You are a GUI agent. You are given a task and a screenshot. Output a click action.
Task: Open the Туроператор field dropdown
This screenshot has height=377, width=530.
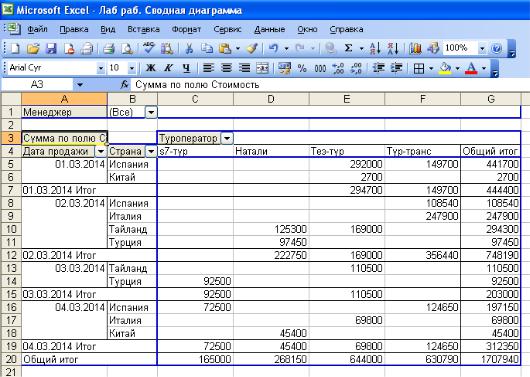(227, 138)
